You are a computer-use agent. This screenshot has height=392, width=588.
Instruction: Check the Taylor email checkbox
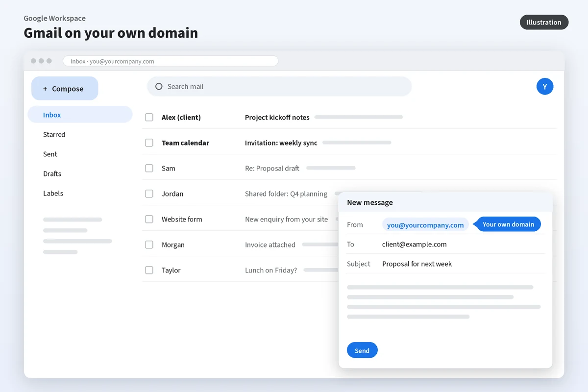(x=149, y=270)
